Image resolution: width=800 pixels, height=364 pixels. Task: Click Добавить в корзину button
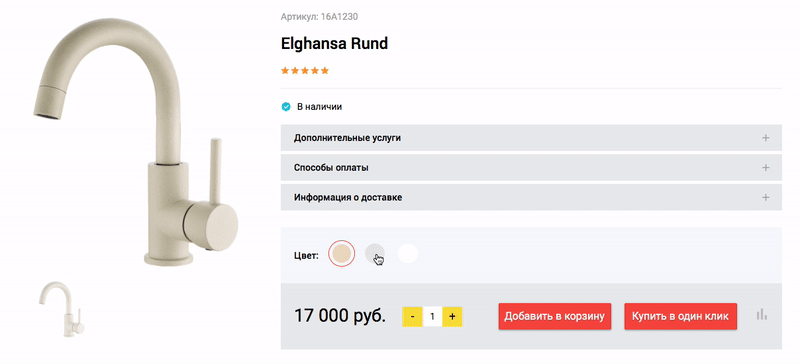click(x=555, y=317)
